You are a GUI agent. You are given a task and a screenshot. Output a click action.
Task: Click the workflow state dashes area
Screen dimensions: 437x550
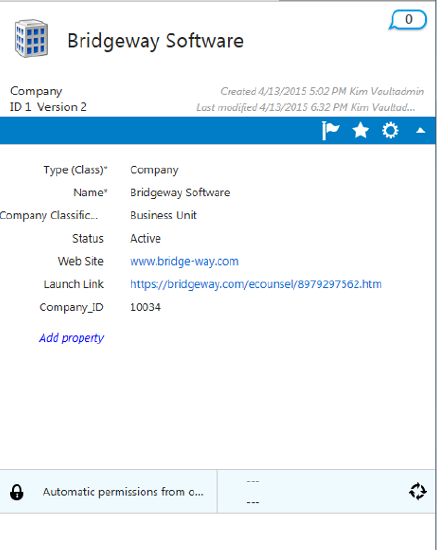[253, 491]
